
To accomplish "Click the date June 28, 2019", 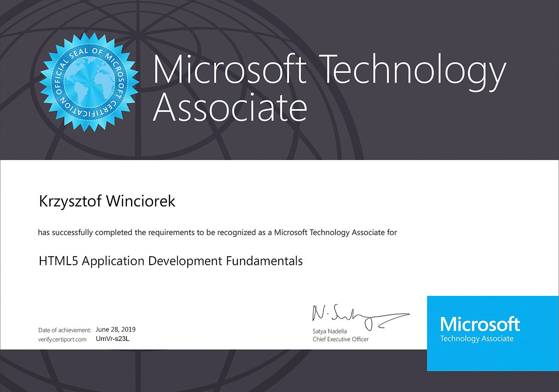I will pos(116,329).
